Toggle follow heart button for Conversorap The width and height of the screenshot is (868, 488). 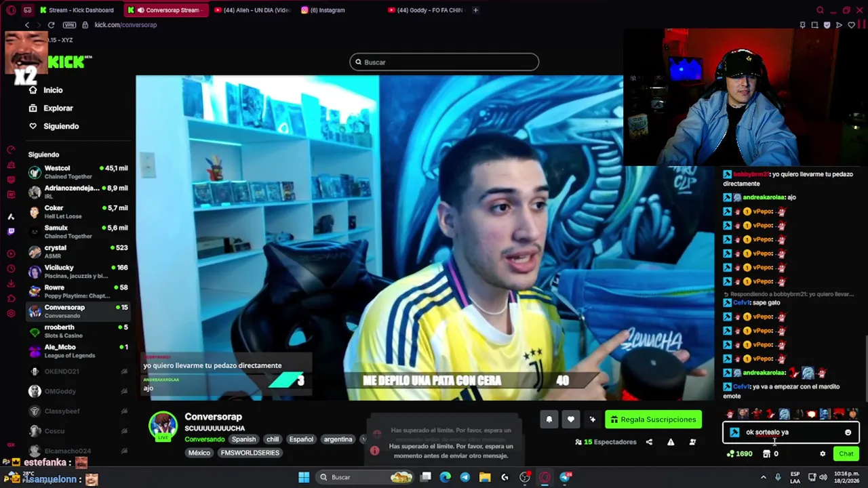point(571,420)
